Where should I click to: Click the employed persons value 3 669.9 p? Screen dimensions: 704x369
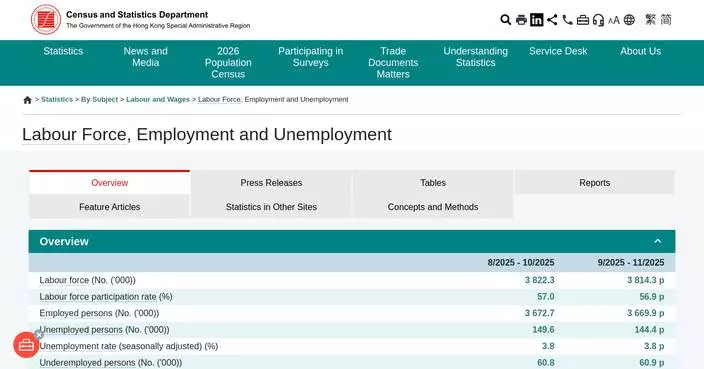pos(646,313)
